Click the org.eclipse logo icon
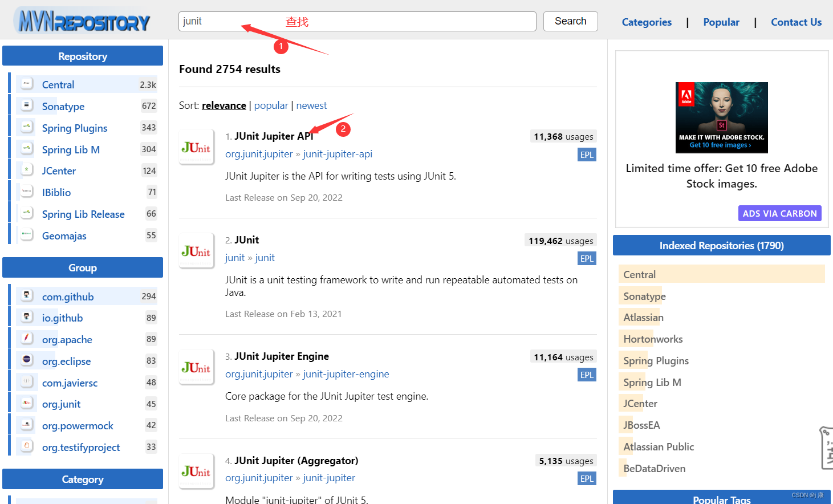The image size is (833, 504). pos(26,361)
